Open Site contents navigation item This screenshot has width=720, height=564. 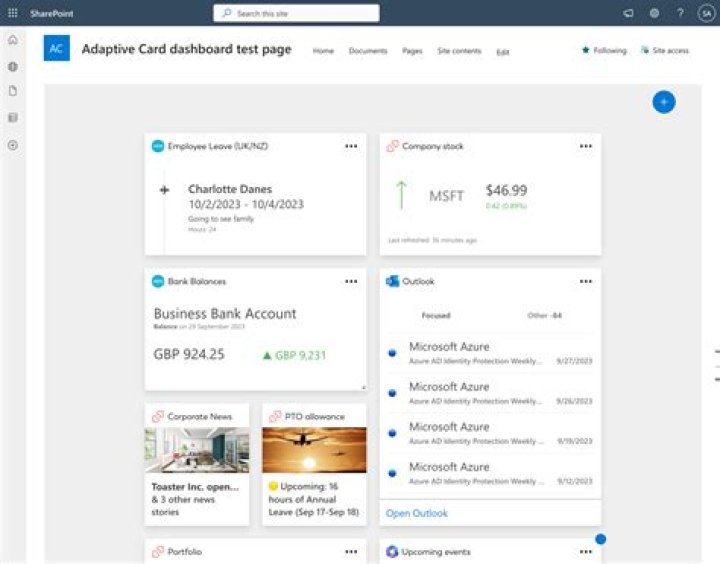coord(459,51)
